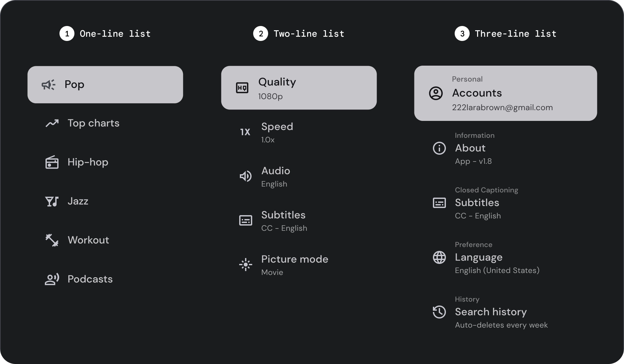Screen dimensions: 624x364
Task: Select Search history list item
Action: click(x=505, y=312)
